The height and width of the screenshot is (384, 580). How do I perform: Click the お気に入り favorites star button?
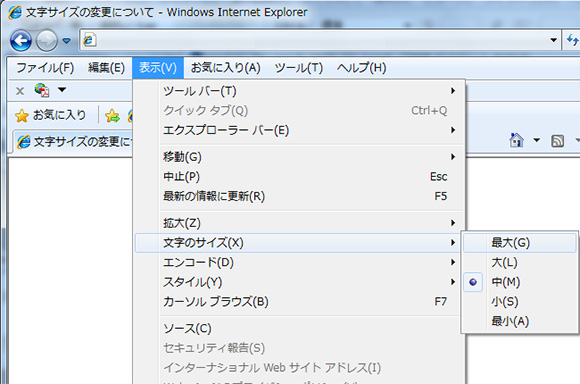point(50,115)
